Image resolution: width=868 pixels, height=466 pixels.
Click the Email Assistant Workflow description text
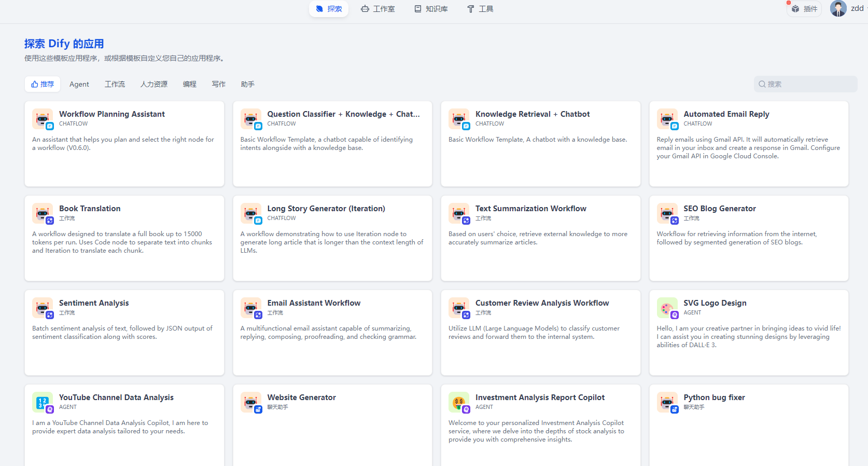point(328,333)
